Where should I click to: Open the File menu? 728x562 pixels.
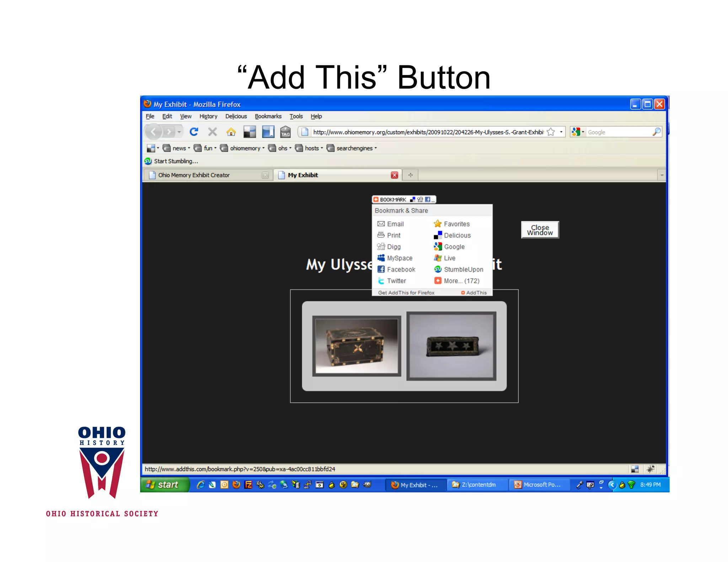point(150,116)
